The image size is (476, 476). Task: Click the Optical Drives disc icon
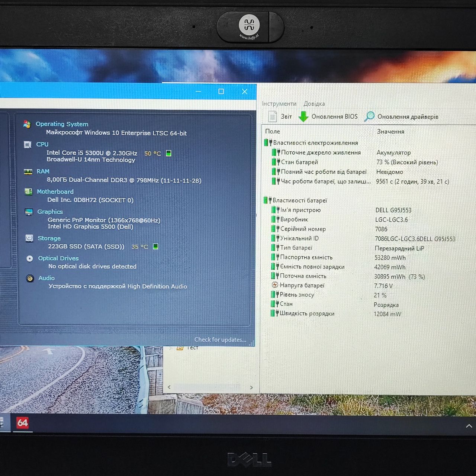(x=30, y=258)
